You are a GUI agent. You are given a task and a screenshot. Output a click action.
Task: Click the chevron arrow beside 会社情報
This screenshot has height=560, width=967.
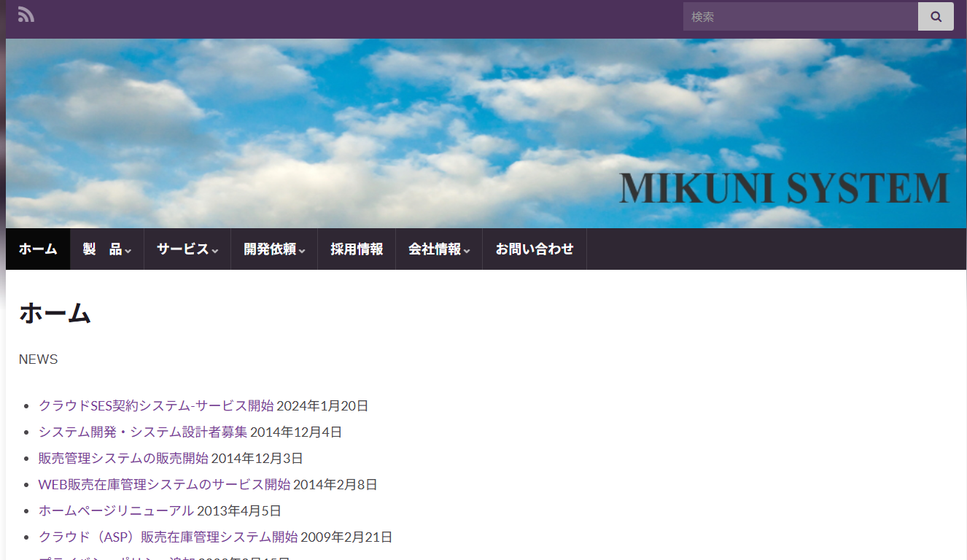tap(467, 252)
